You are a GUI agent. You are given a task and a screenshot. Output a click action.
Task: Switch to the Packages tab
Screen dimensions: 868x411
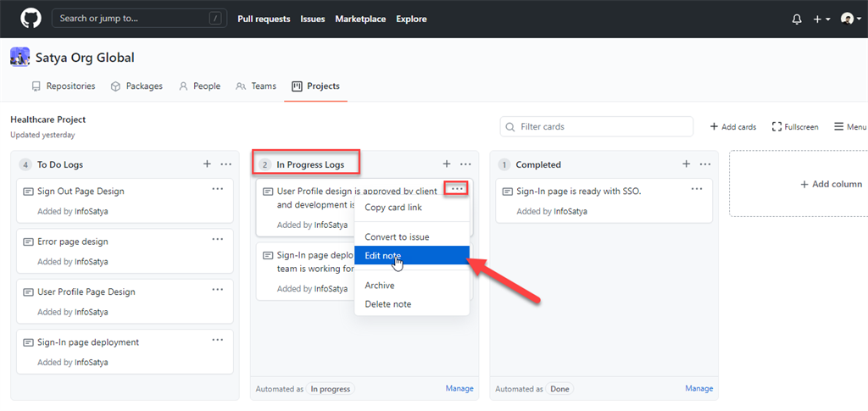pyautogui.click(x=136, y=86)
